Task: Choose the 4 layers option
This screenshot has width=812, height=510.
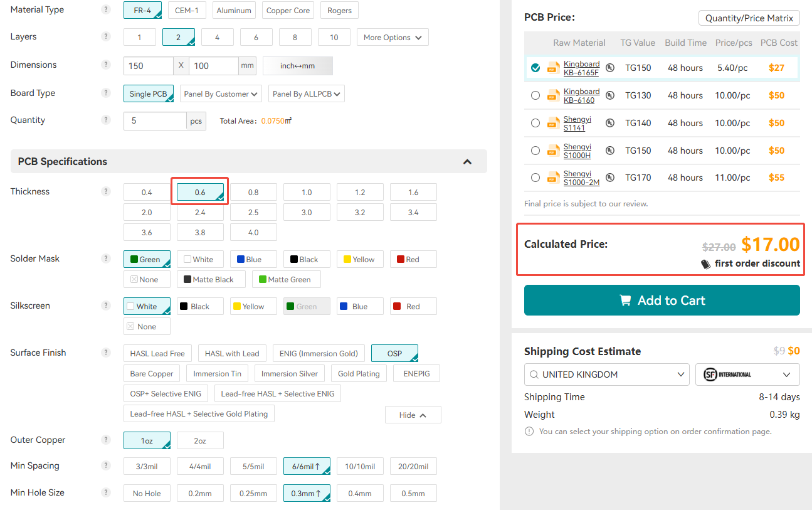Action: (x=217, y=37)
